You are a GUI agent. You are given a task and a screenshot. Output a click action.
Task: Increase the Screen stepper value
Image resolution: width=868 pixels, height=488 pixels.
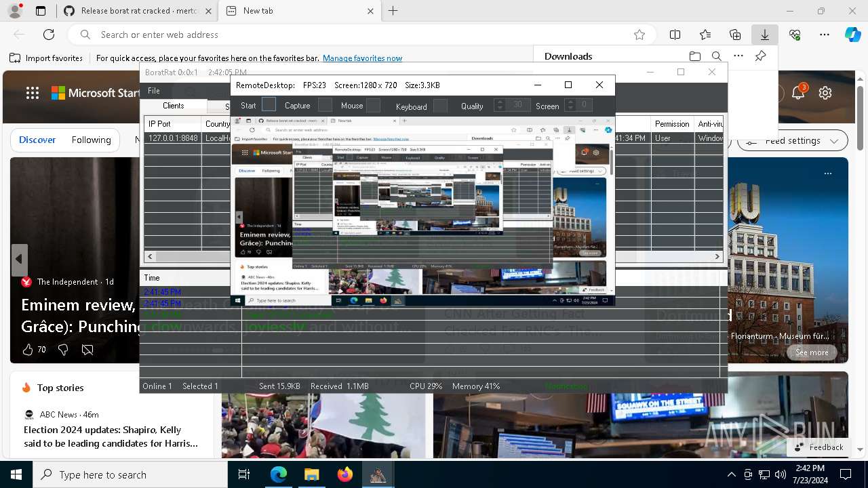tap(570, 102)
